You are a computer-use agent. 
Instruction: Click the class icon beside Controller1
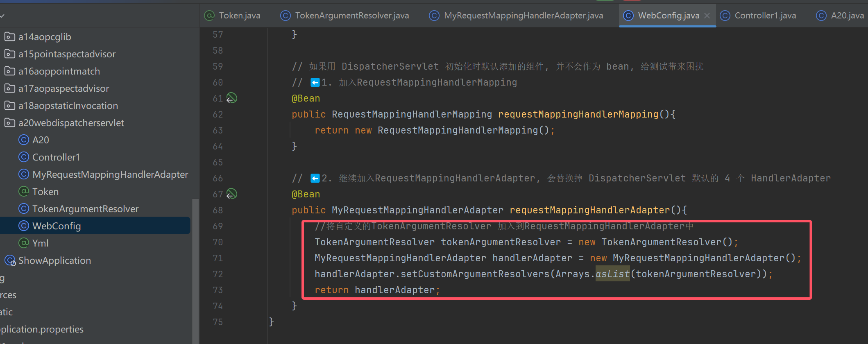24,157
